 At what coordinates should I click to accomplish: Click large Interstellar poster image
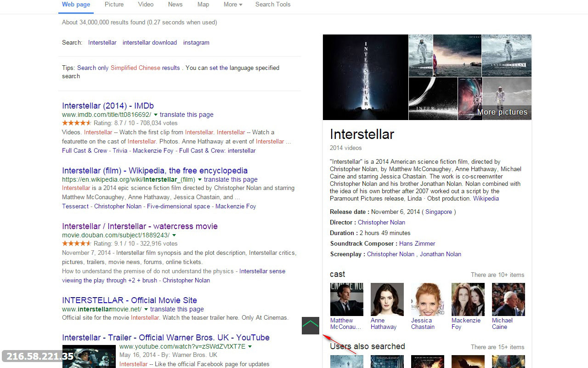click(x=366, y=77)
